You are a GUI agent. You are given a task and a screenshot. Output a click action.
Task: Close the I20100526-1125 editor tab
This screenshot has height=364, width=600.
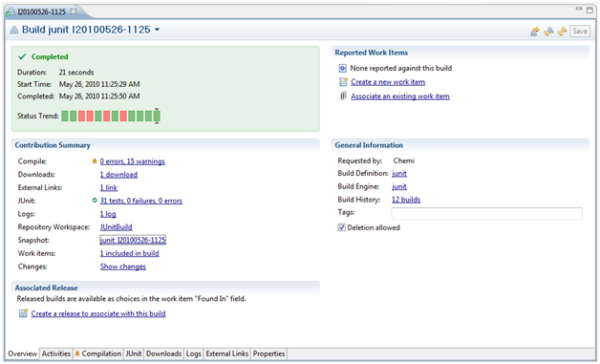[73, 11]
